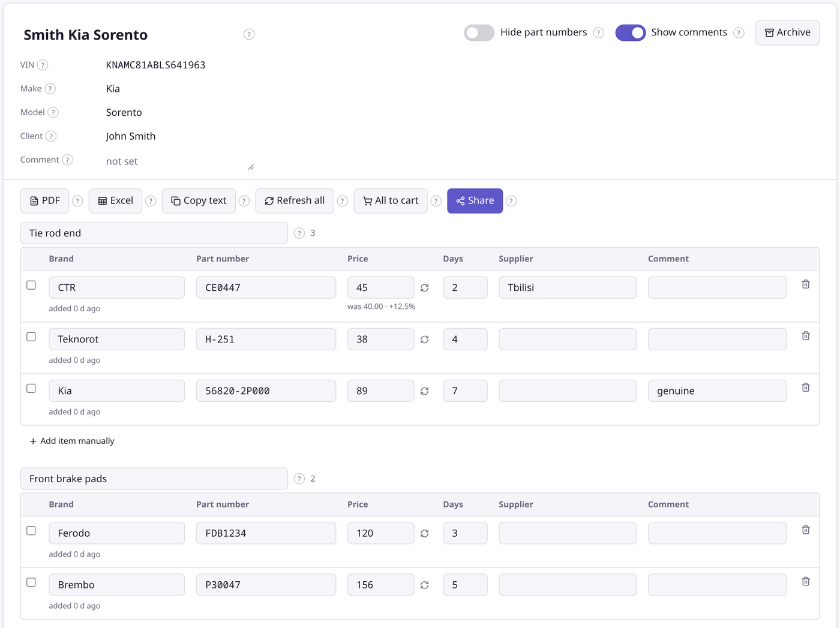Click the Smith Kia Sorento title

click(x=86, y=35)
